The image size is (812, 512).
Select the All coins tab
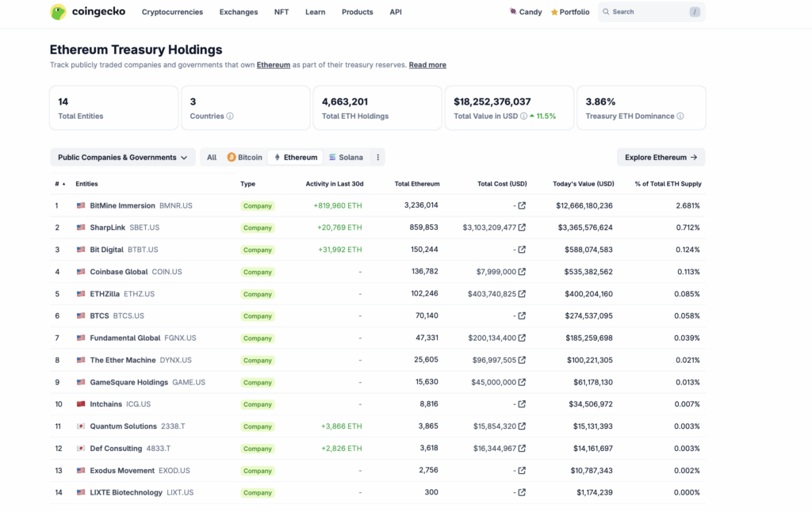click(x=212, y=158)
